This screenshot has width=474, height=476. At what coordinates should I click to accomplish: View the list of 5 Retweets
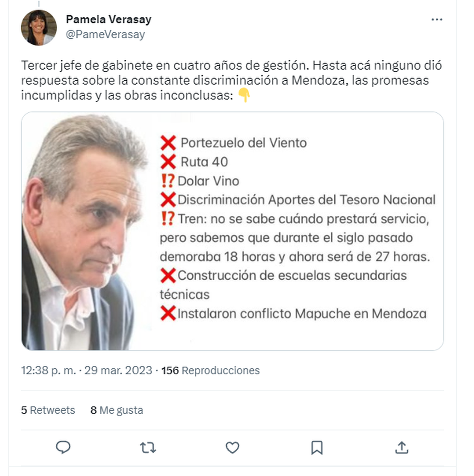pos(48,410)
